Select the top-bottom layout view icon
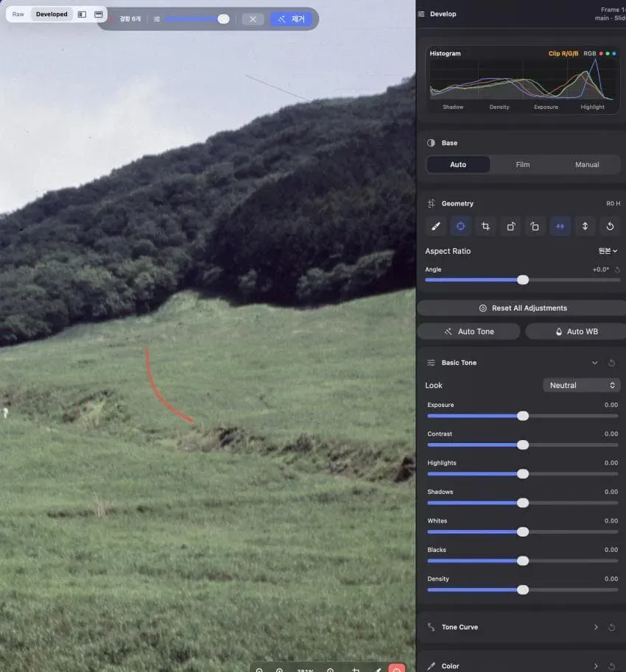The image size is (626, 672). tap(99, 14)
